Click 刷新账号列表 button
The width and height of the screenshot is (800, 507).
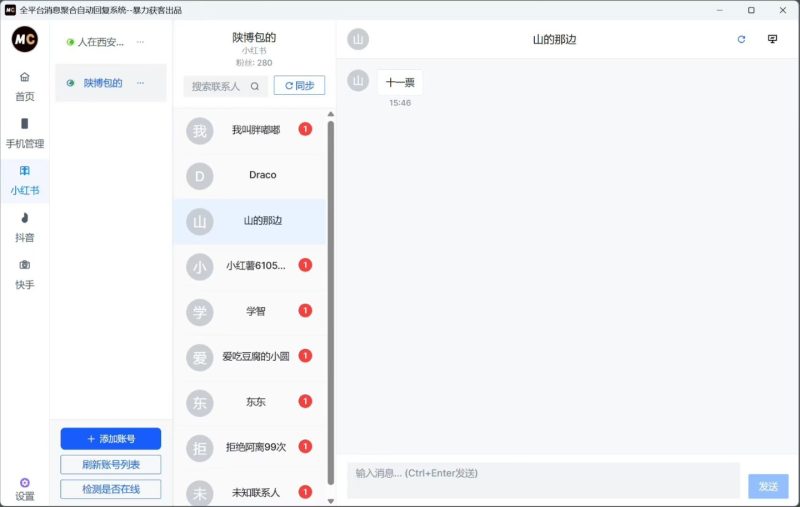pos(111,465)
